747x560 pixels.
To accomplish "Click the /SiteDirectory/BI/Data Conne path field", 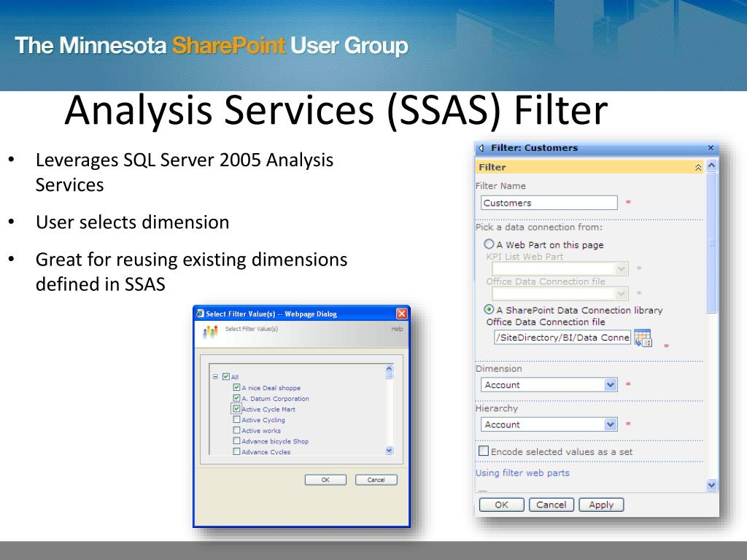I will point(562,338).
